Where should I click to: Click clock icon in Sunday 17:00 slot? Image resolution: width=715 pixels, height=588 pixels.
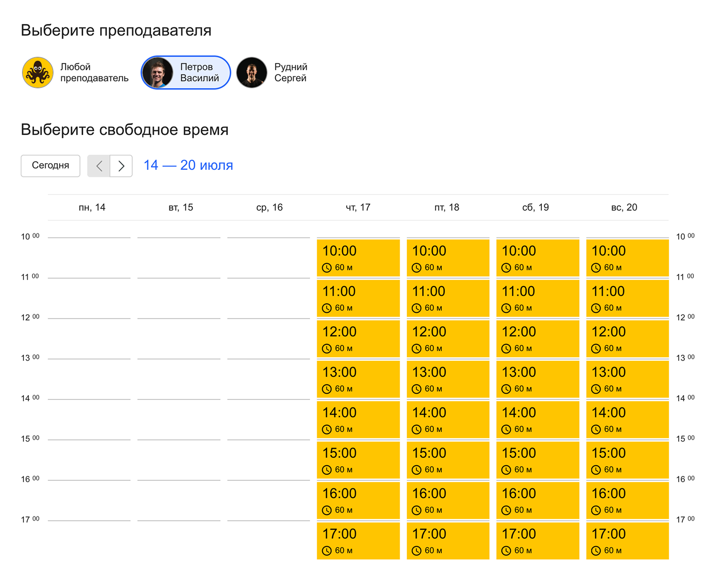tap(596, 551)
